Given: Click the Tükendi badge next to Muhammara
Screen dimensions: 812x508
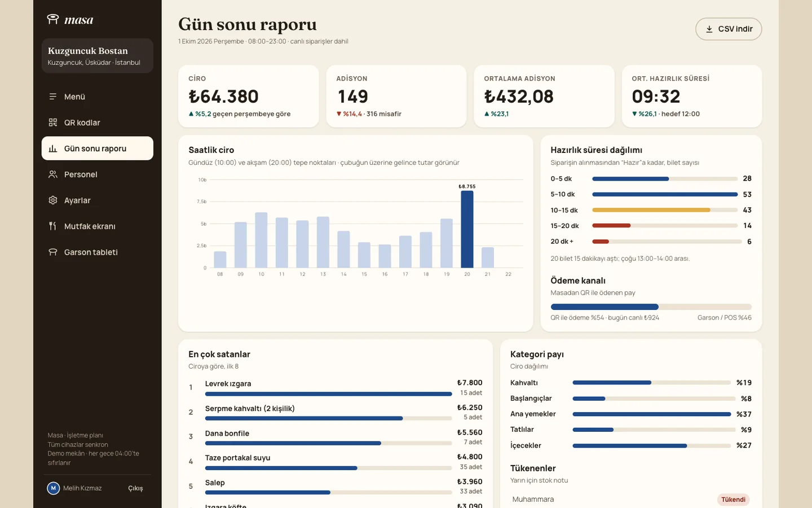Looking at the screenshot, I should pos(733,500).
